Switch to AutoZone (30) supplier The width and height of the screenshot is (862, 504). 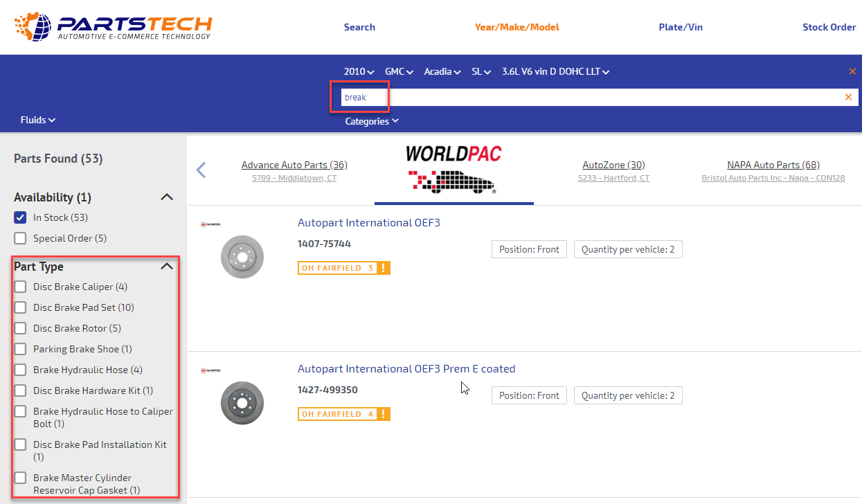(613, 165)
